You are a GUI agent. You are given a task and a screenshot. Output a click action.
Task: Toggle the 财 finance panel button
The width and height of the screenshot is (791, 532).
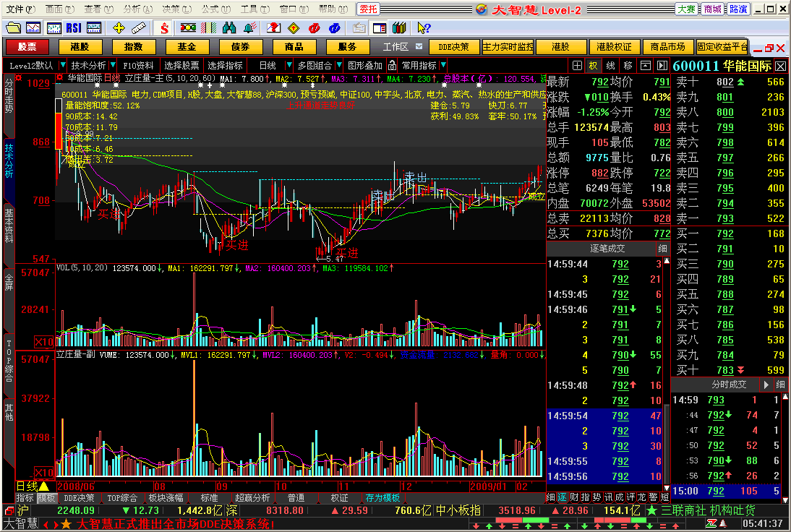tap(573, 497)
